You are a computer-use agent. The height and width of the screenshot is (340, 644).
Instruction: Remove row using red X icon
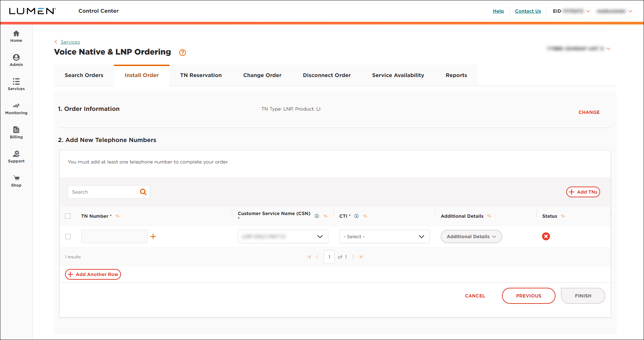coord(546,236)
